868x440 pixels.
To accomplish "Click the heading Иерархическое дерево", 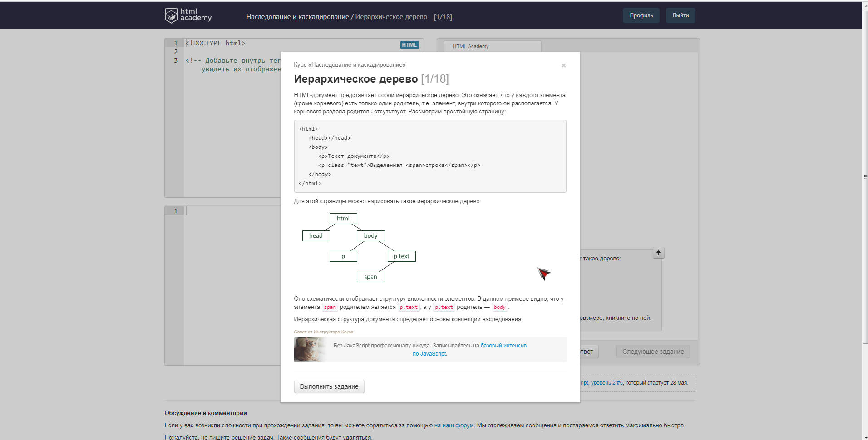I will click(356, 79).
